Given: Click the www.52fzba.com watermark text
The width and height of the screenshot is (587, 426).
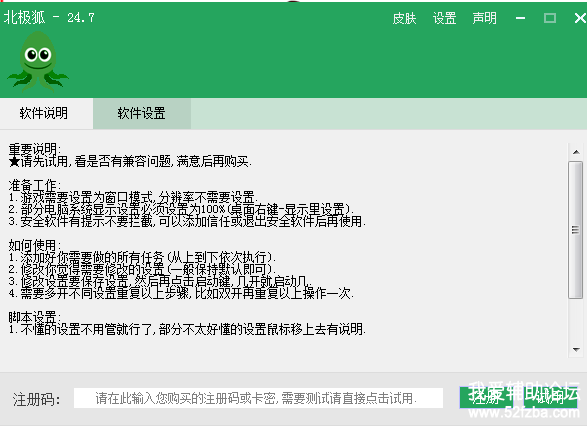Looking at the screenshot, I should point(524,413).
